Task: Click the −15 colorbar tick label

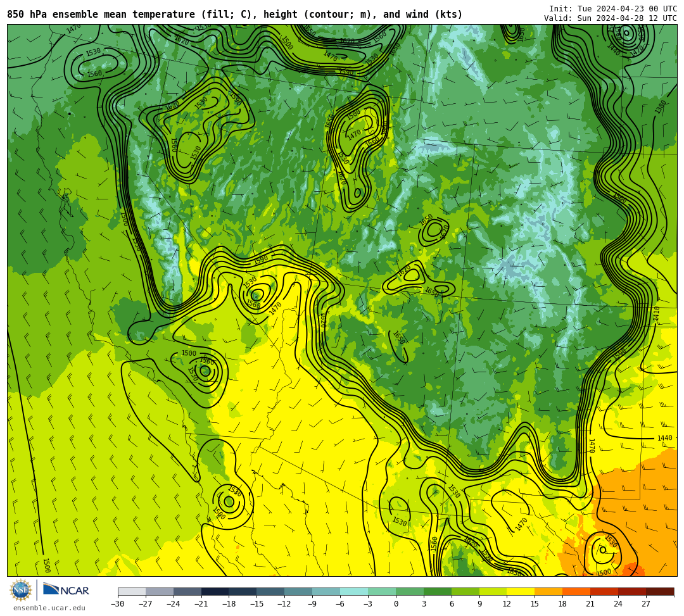Action: point(257,604)
